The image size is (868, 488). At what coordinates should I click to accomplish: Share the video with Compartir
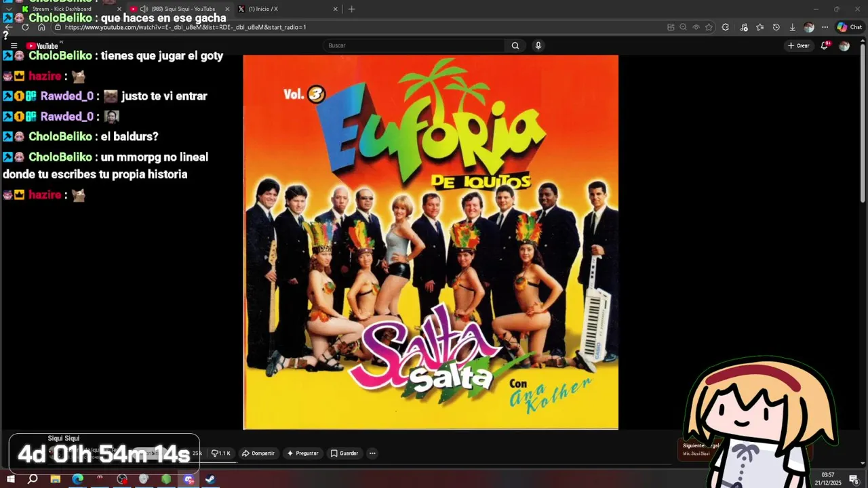point(258,453)
